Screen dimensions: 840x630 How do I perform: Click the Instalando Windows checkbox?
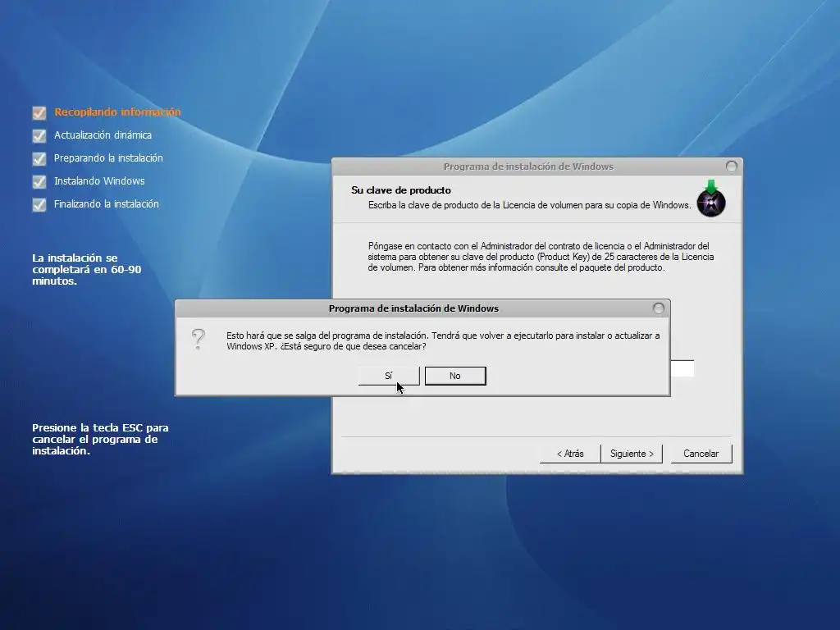(39, 181)
